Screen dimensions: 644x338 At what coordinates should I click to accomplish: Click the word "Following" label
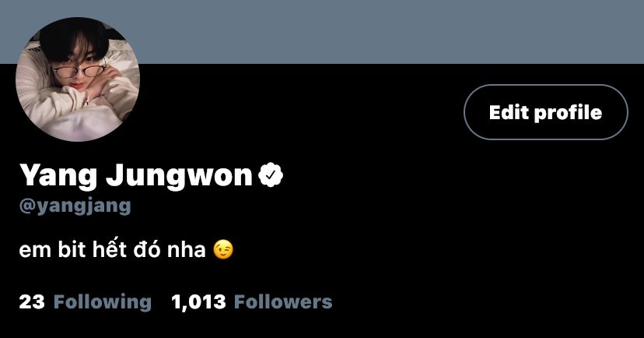[103, 302]
